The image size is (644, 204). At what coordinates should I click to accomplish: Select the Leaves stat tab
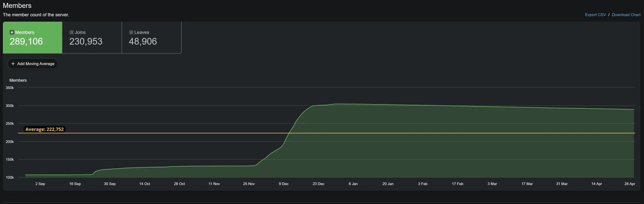click(152, 37)
